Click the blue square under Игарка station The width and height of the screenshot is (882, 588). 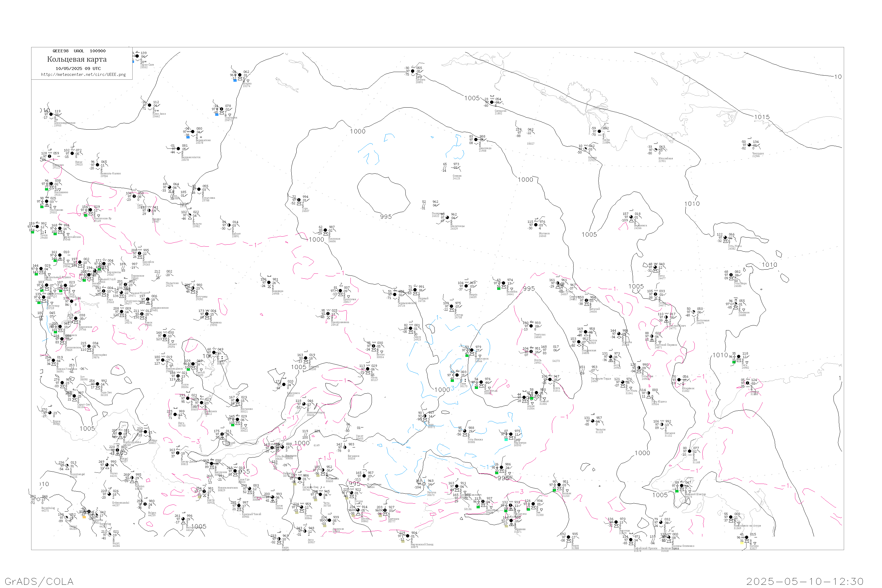235,80
